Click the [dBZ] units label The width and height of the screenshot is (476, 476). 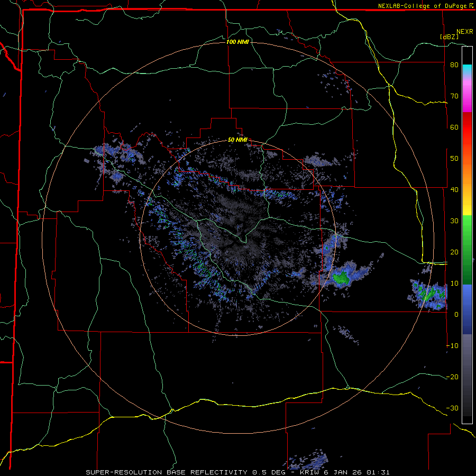(449, 36)
